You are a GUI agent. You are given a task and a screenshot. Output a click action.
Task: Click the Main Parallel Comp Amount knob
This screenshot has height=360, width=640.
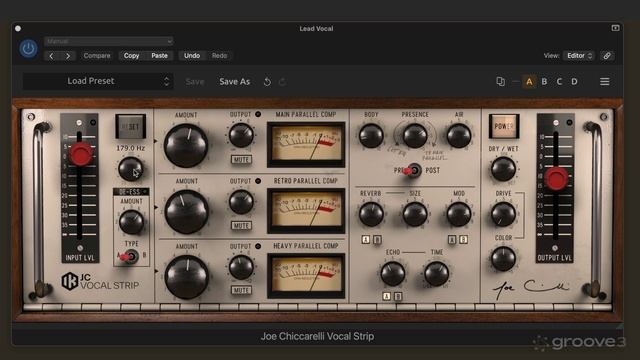(x=186, y=145)
